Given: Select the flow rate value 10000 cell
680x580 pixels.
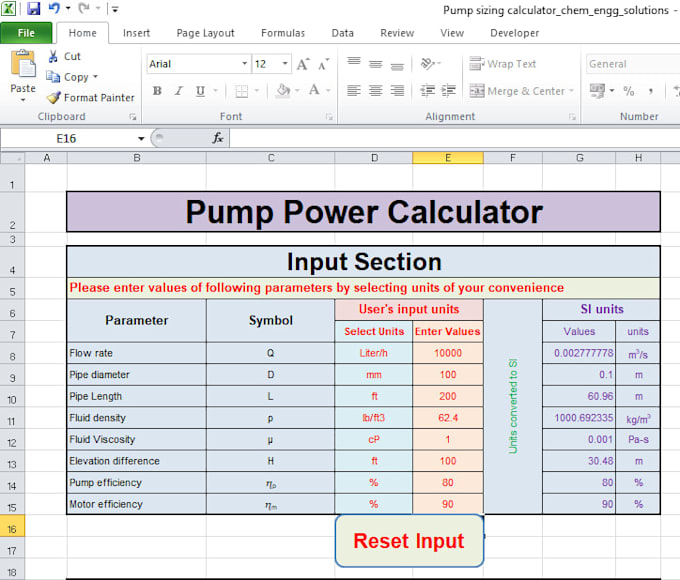Looking at the screenshot, I should tap(448, 353).
